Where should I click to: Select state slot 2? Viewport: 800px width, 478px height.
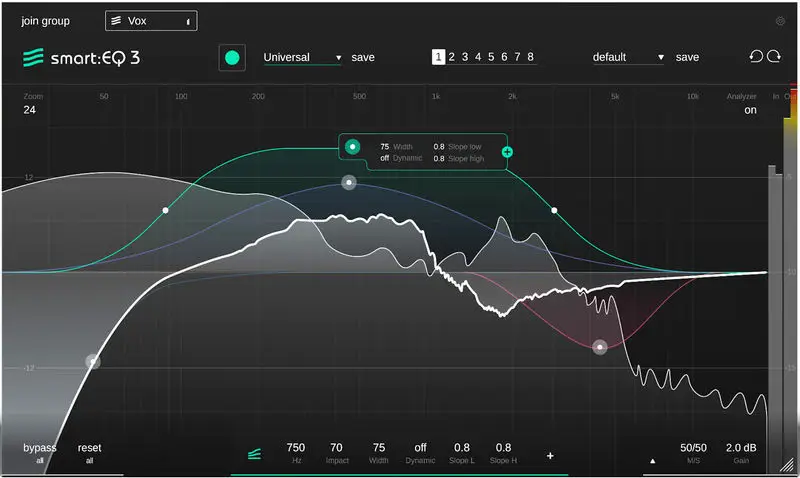[452, 57]
